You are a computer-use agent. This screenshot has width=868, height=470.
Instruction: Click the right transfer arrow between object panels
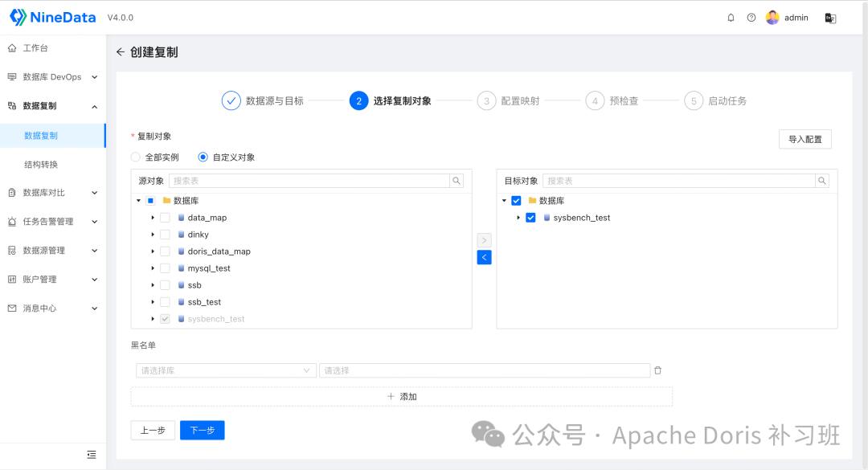coord(484,239)
